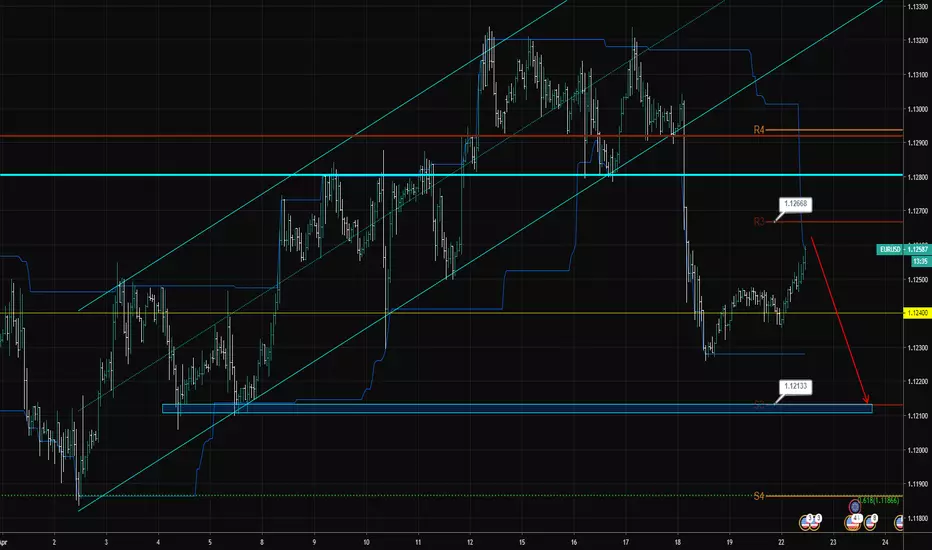Click date 22 on the time axis
This screenshot has height=550, width=932.
(781, 542)
